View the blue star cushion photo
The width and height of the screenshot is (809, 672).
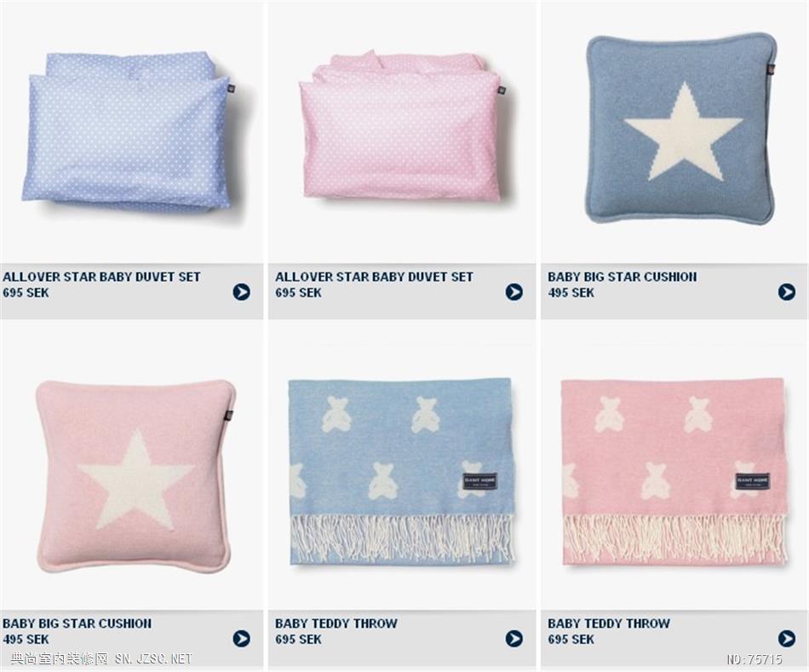681,129
